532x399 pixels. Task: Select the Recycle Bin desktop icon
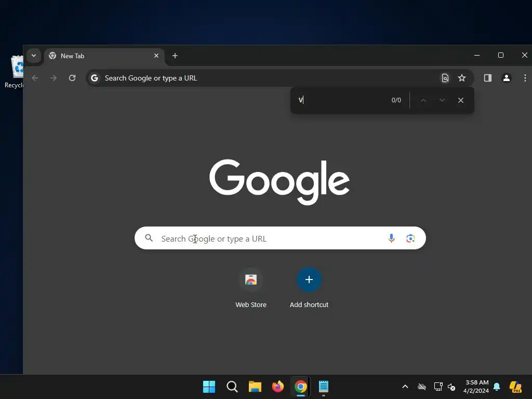click(x=15, y=72)
